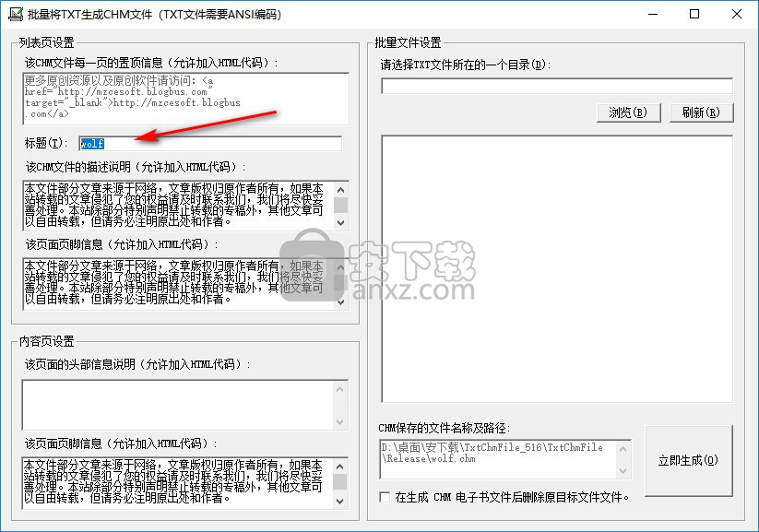Close the TXT to CHM window

pos(737,14)
